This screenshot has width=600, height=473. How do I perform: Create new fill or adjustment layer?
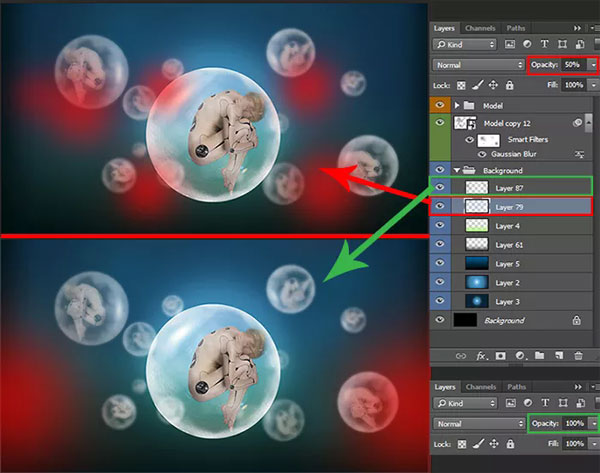[x=520, y=356]
